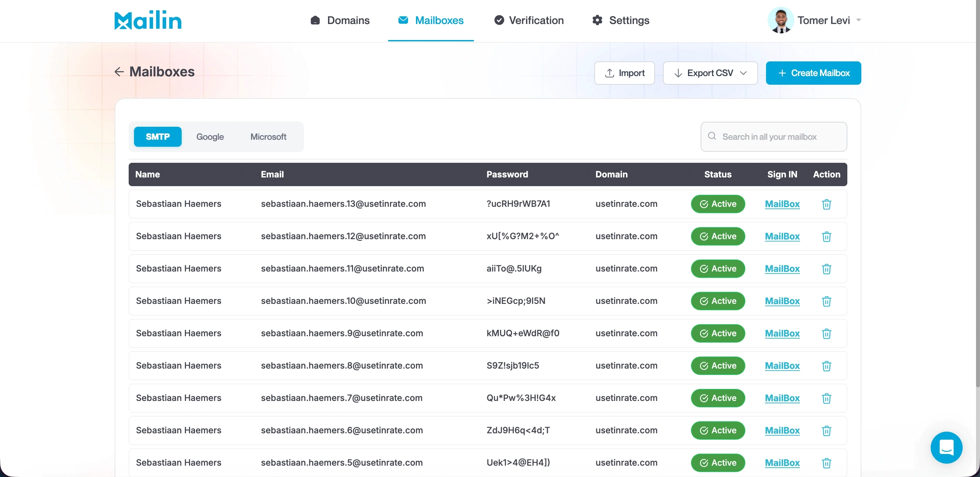The width and height of the screenshot is (980, 477).
Task: Click trash icon for sebastiaan.haemers.10 row
Action: click(x=826, y=301)
